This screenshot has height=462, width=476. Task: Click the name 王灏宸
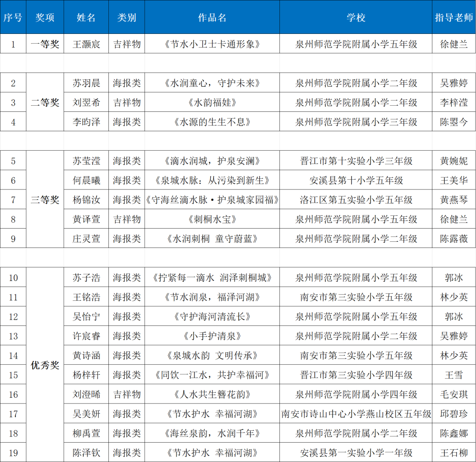click(x=86, y=44)
